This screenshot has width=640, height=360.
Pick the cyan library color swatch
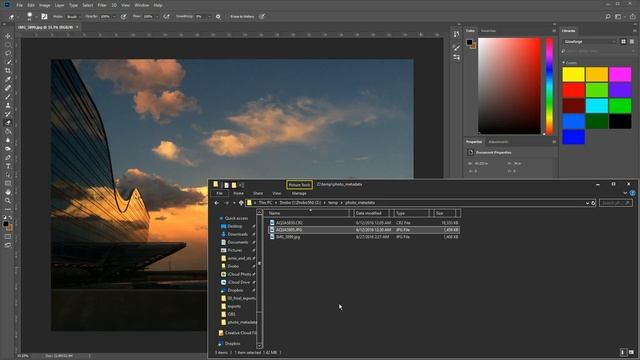point(597,106)
